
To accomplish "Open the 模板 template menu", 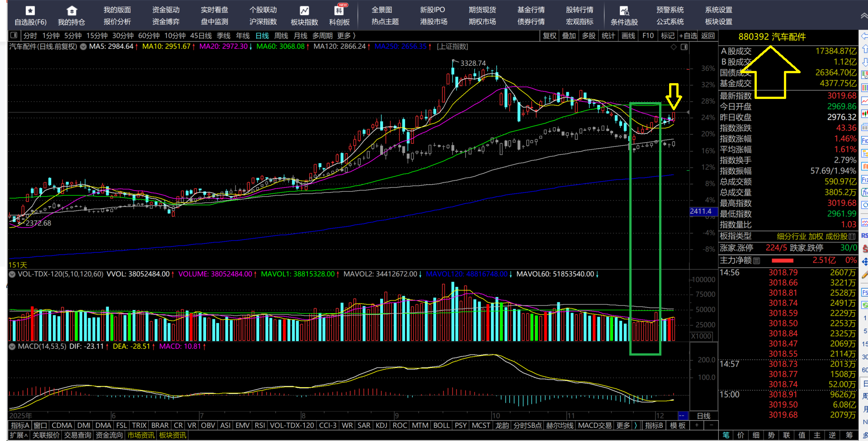I will coord(678,425).
